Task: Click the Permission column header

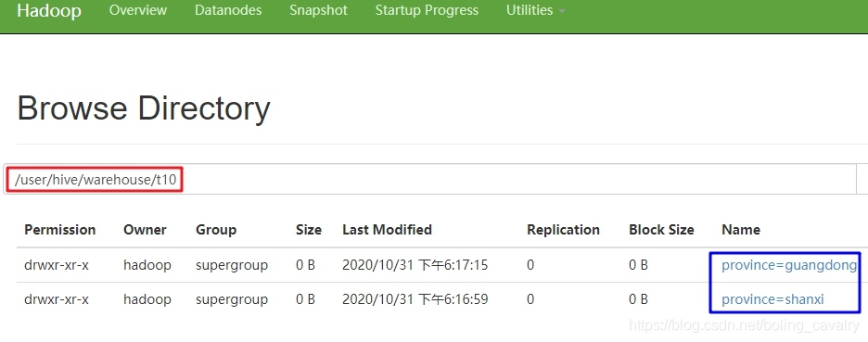Action: (59, 230)
